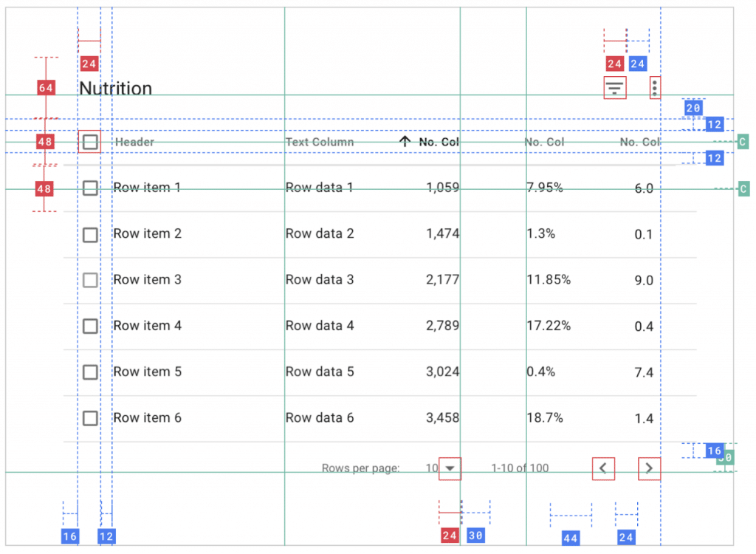Check the Row item 1 checkbox
This screenshot has height=554, width=756.
tap(90, 188)
